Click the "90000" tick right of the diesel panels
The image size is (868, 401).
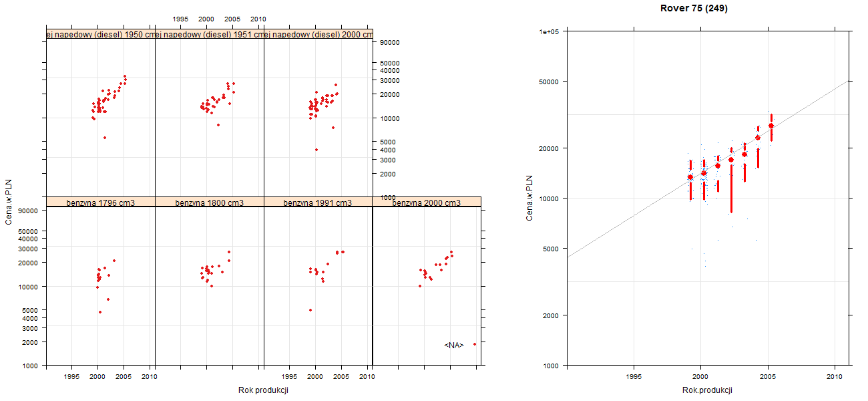click(x=389, y=43)
